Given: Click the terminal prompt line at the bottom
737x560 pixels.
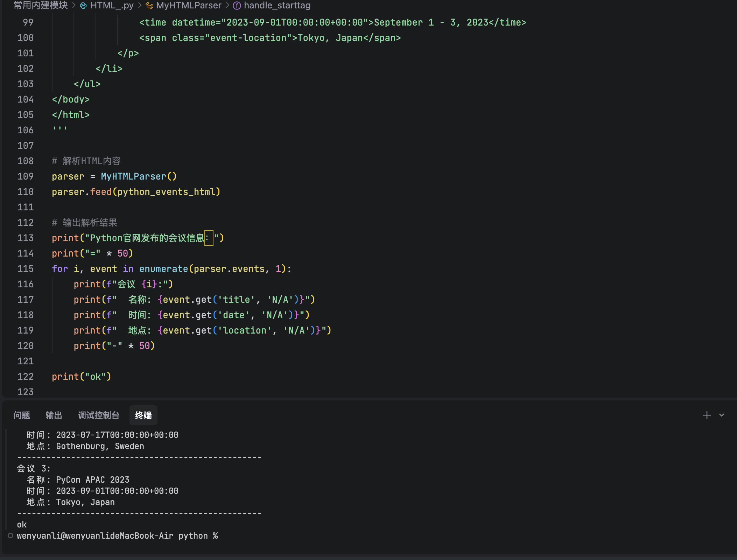Looking at the screenshot, I should click(117, 535).
